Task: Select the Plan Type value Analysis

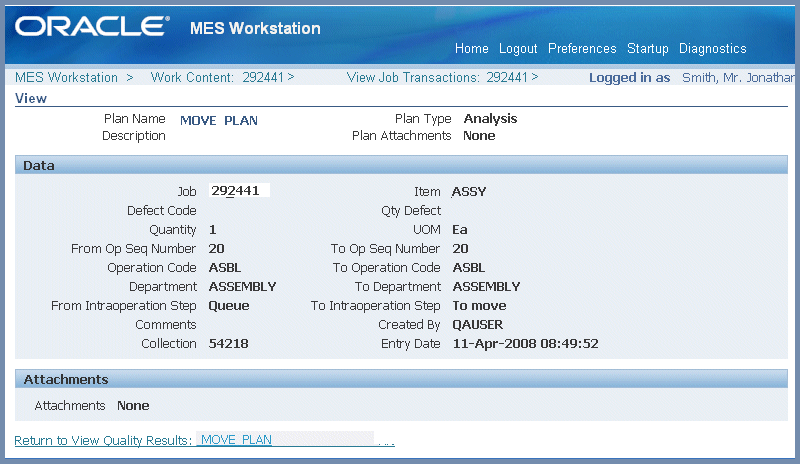Action: point(490,119)
